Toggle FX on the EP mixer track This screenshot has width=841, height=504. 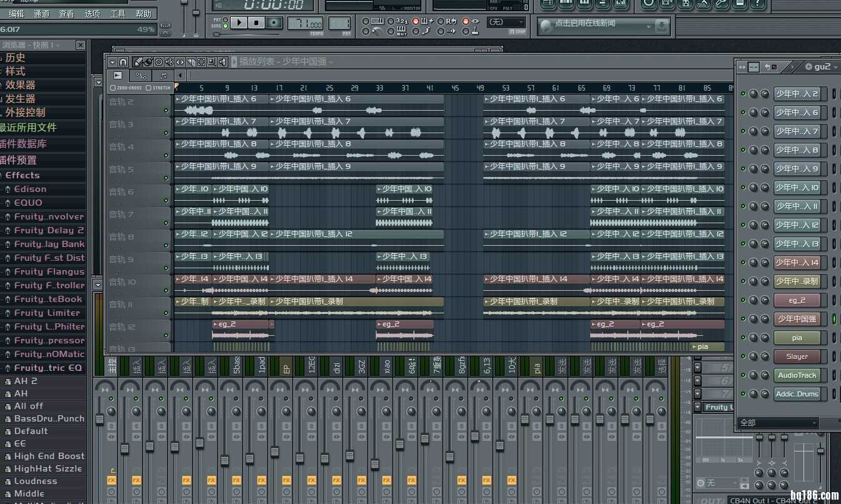(286, 480)
